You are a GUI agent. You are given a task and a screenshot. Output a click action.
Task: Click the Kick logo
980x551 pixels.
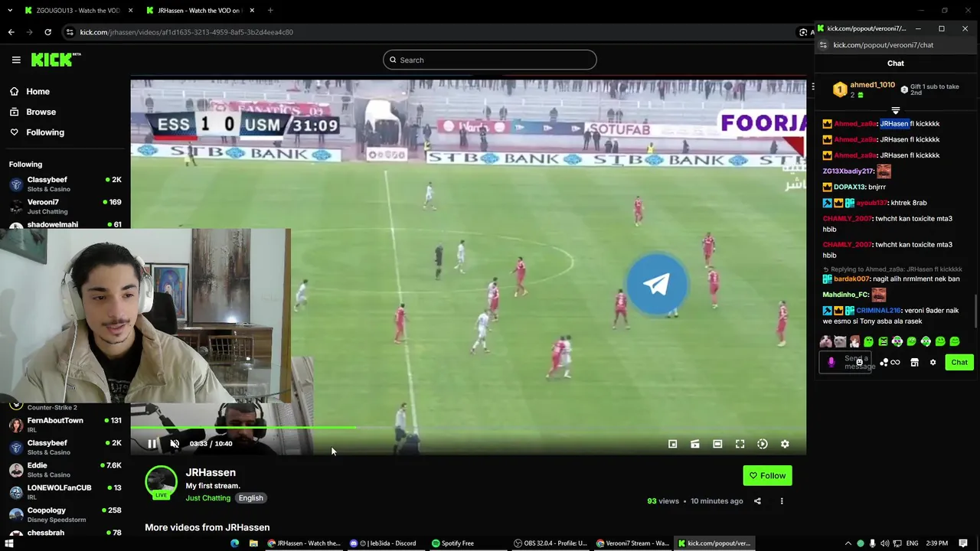click(x=55, y=60)
